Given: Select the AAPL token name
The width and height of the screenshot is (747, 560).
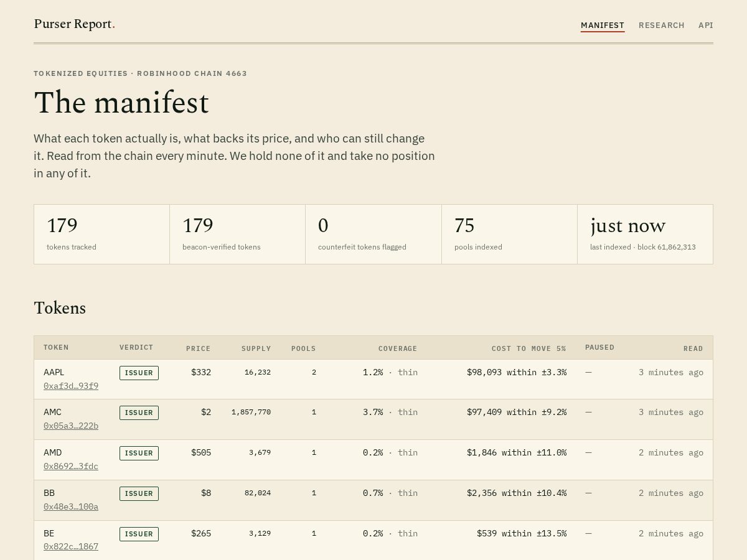Looking at the screenshot, I should [54, 372].
